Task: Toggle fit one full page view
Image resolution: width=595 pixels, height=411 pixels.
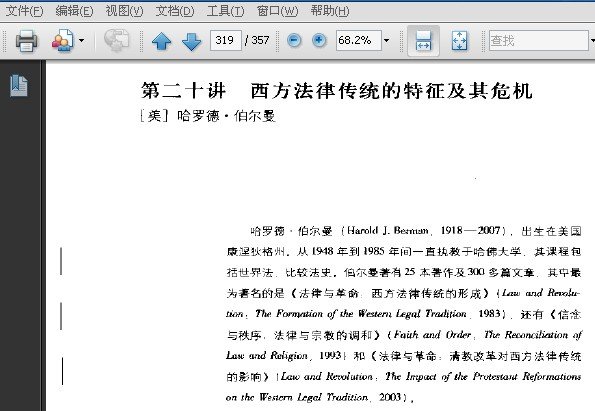Action: [459, 41]
